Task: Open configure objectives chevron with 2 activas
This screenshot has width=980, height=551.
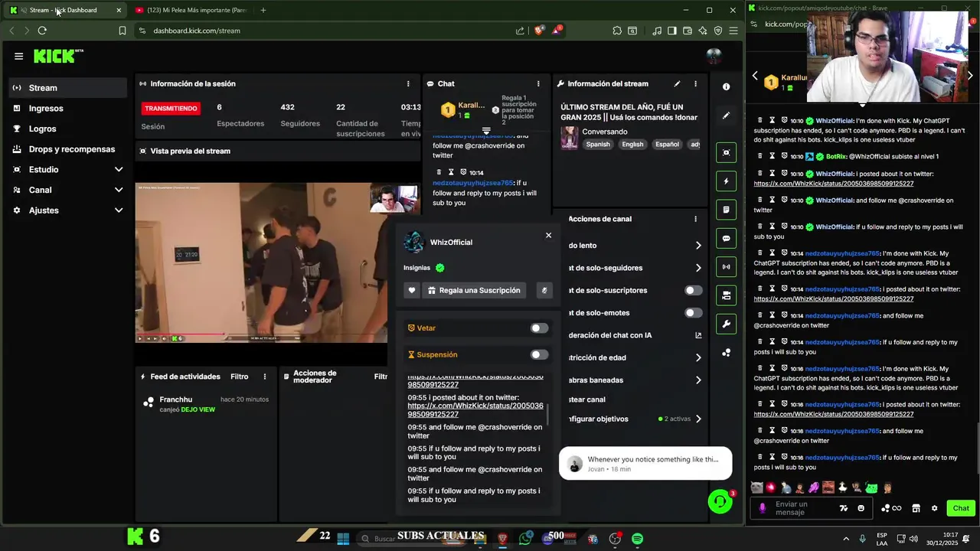Action: click(698, 419)
